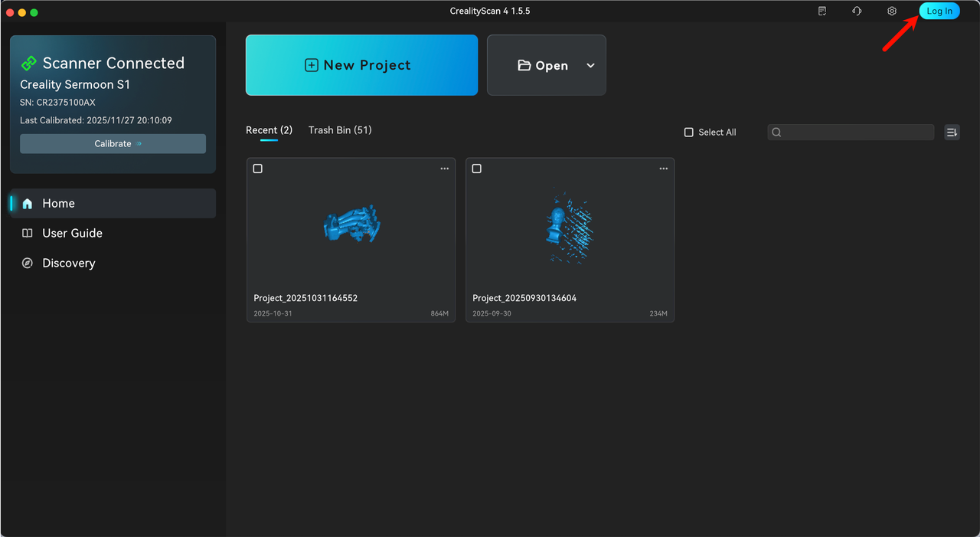Open the task list icon in title bar

click(822, 11)
